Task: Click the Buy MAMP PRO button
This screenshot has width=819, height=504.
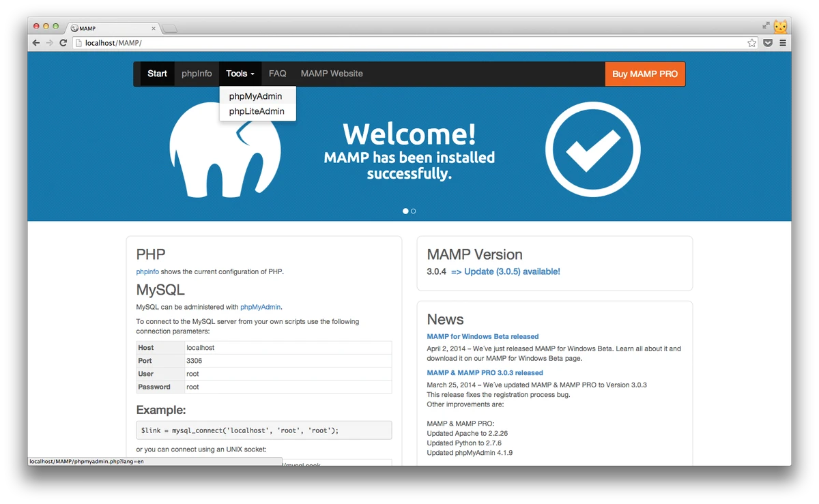Action: coord(645,74)
